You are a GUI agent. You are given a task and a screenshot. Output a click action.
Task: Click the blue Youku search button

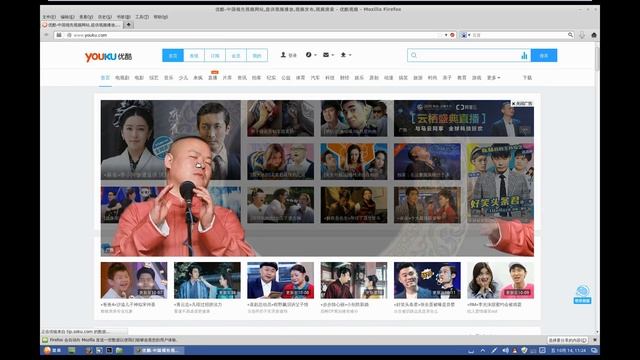(544, 56)
